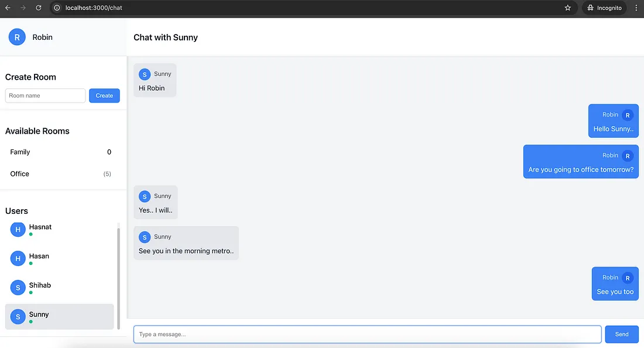Reload the page with the refresh icon
644x348 pixels.
tap(39, 8)
